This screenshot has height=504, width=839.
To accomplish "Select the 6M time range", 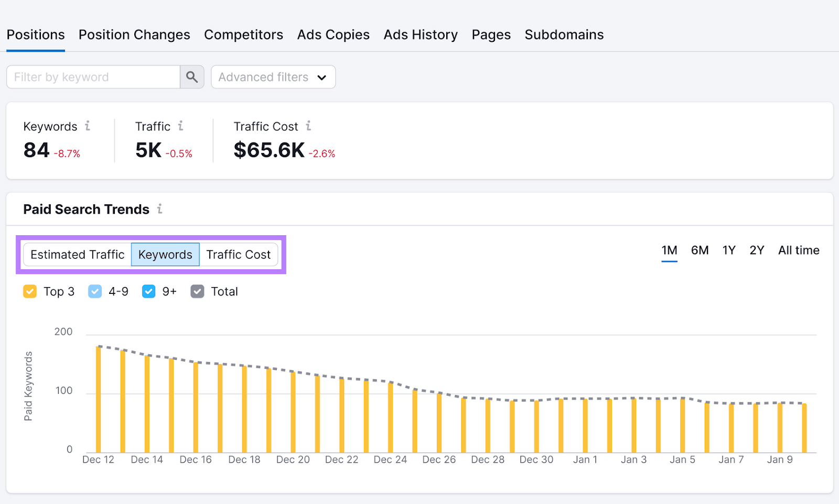I will click(x=700, y=250).
